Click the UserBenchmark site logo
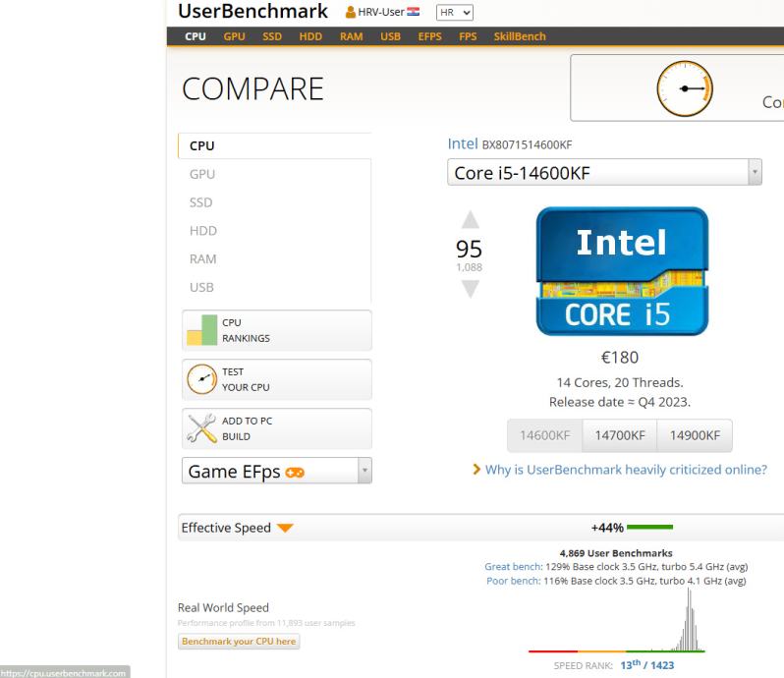Screen dimensions: 784x678 252,11
